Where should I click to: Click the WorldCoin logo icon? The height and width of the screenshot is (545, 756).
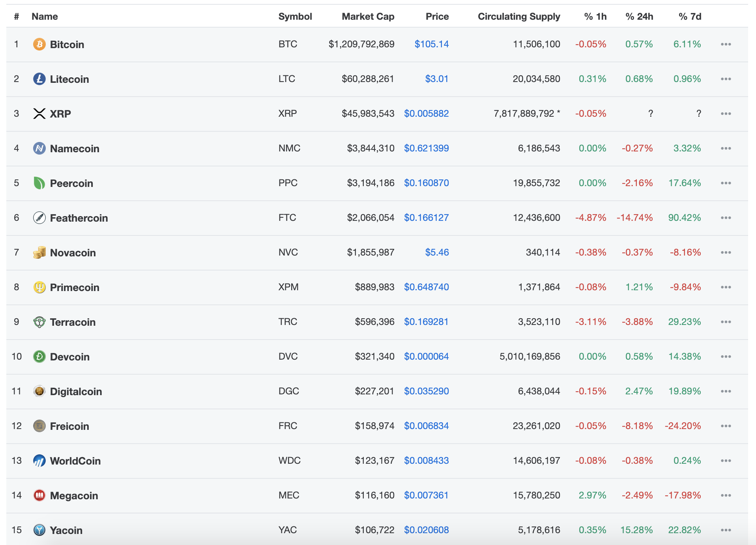pos(39,461)
